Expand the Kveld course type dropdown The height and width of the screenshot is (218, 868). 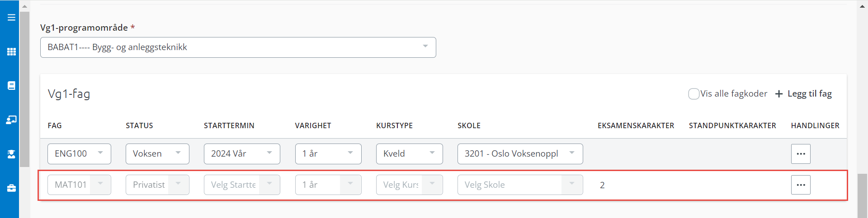pos(410,154)
